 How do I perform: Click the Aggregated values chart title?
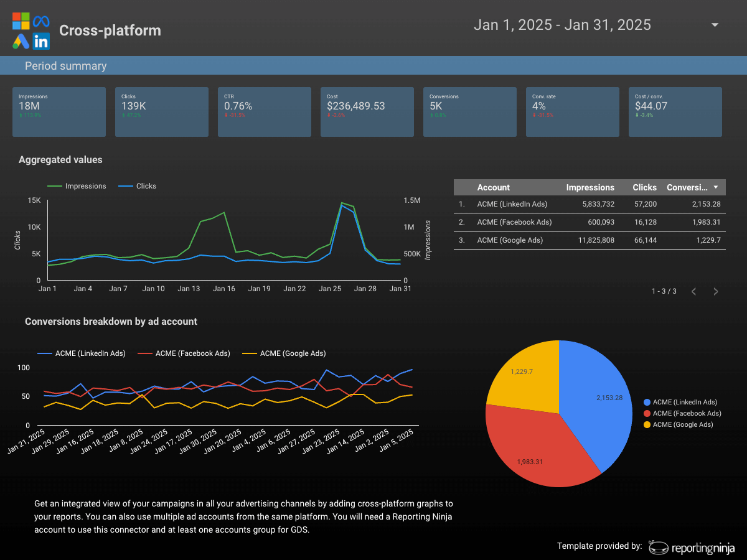[60, 160]
